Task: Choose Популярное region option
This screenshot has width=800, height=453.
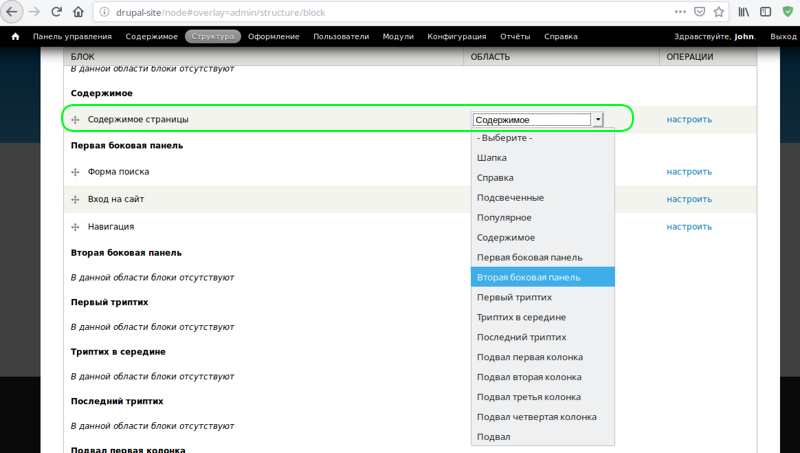Action: coord(543,217)
